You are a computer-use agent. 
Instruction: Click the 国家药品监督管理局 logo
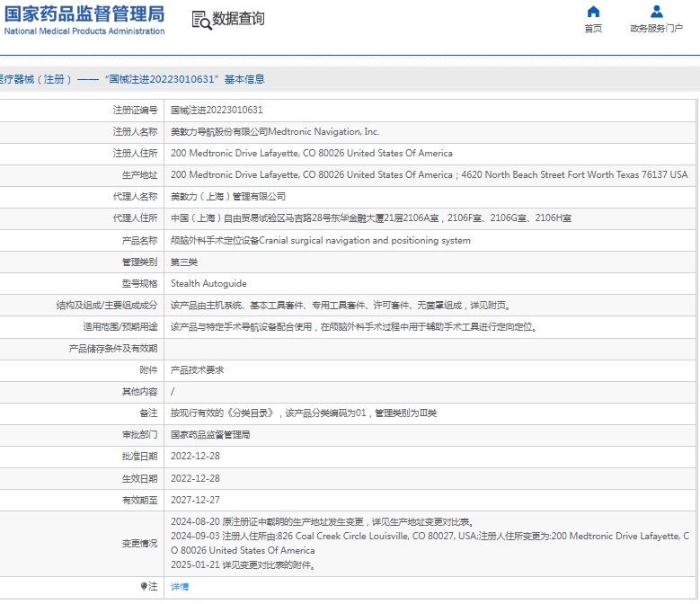click(84, 14)
